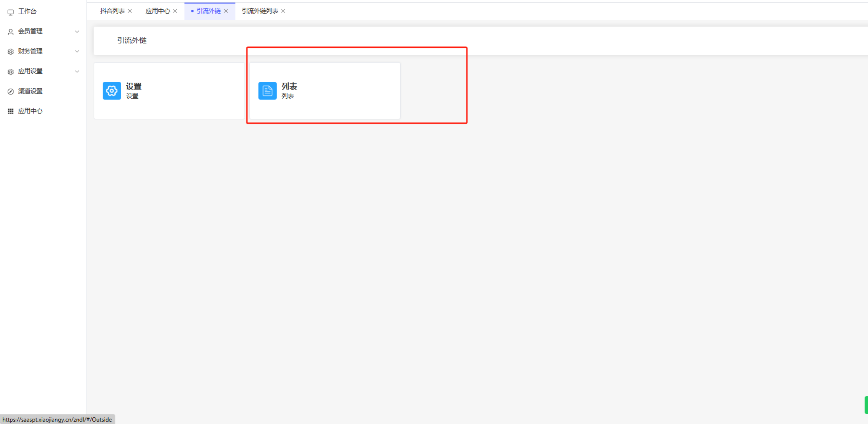Open 会员管理 in the sidebar
Screen dimensions: 868x424
[x=30, y=31]
